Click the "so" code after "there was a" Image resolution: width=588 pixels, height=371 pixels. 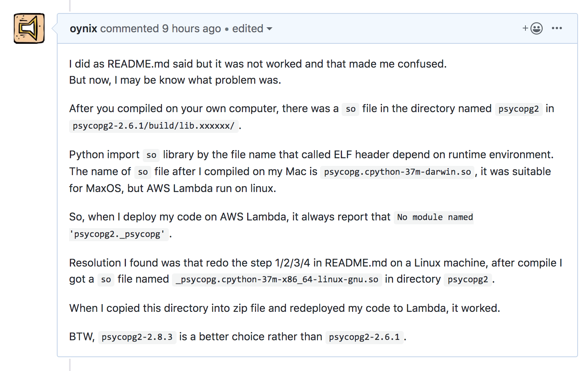click(350, 109)
